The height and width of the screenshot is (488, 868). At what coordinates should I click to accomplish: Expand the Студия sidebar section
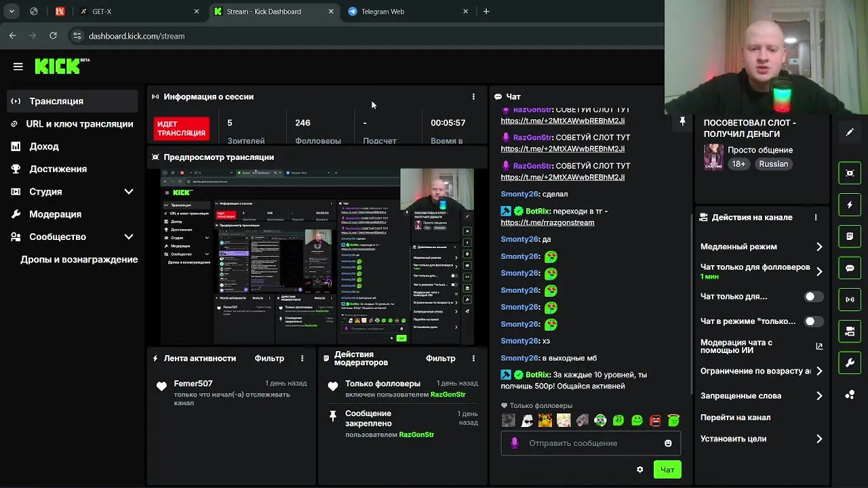tap(129, 192)
